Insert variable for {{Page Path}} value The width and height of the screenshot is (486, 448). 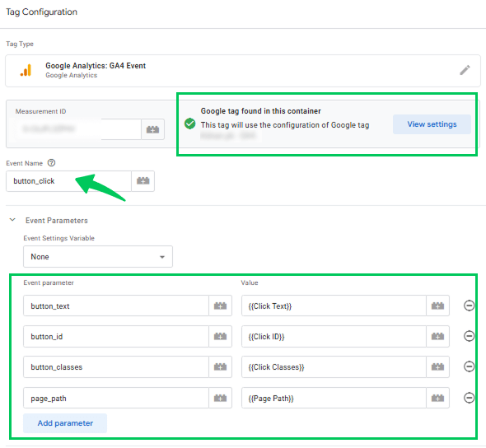pos(437,398)
